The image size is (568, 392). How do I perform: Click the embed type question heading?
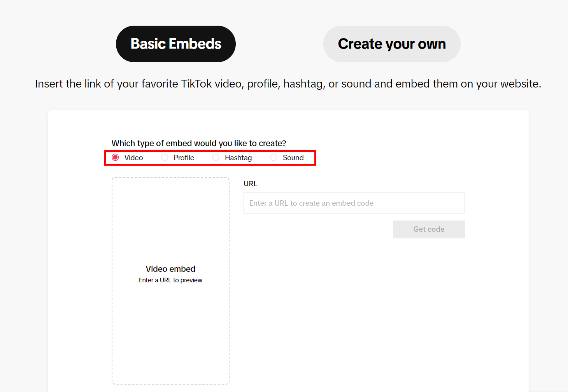coord(199,143)
